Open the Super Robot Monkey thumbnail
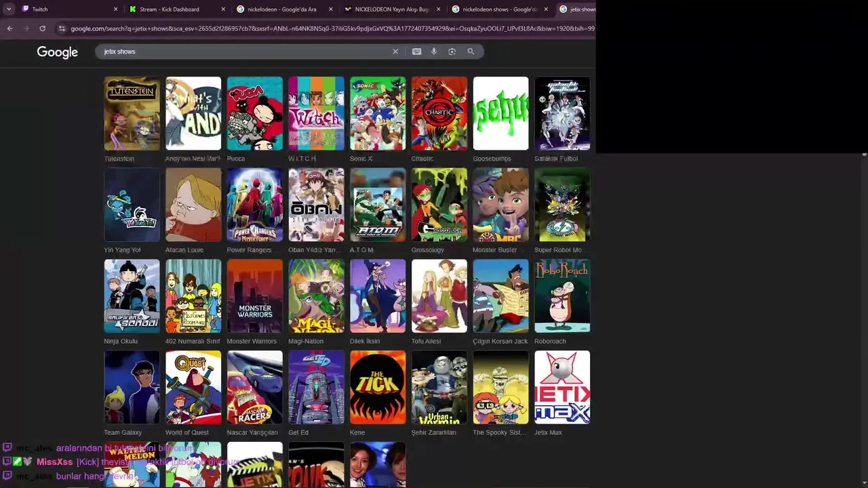The image size is (868, 488). point(562,205)
